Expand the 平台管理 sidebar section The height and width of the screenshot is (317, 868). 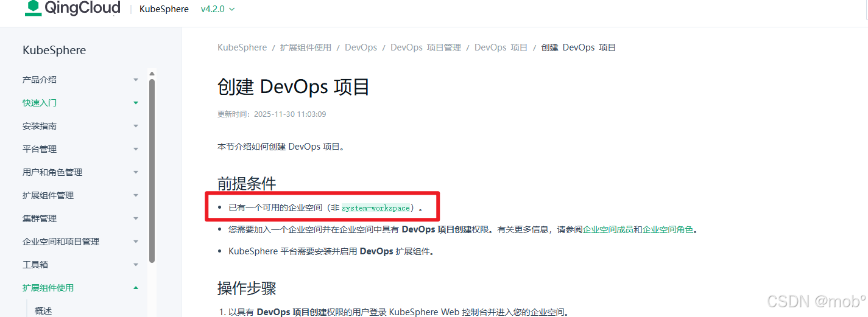136,149
